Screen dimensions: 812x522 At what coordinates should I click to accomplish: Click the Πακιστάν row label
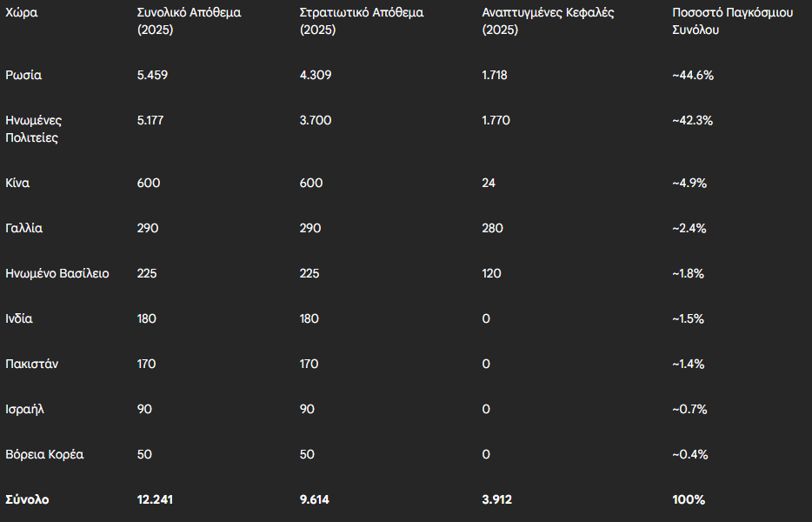pyautogui.click(x=31, y=364)
